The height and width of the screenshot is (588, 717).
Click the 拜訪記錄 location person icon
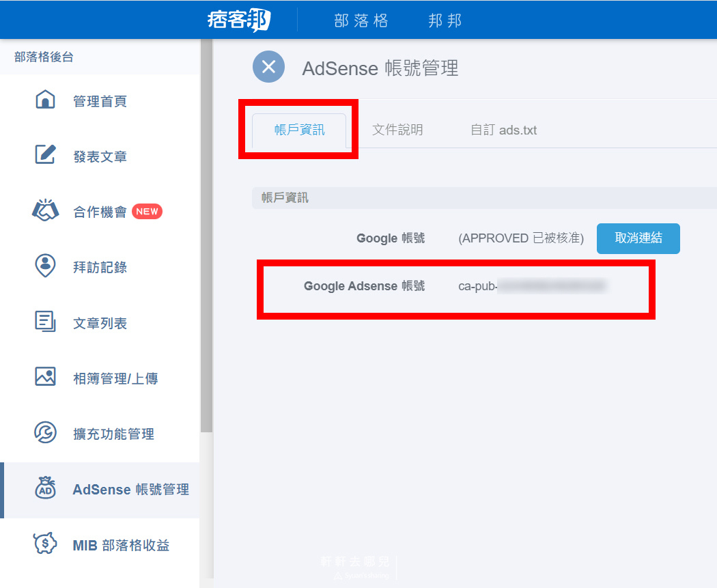(x=45, y=266)
